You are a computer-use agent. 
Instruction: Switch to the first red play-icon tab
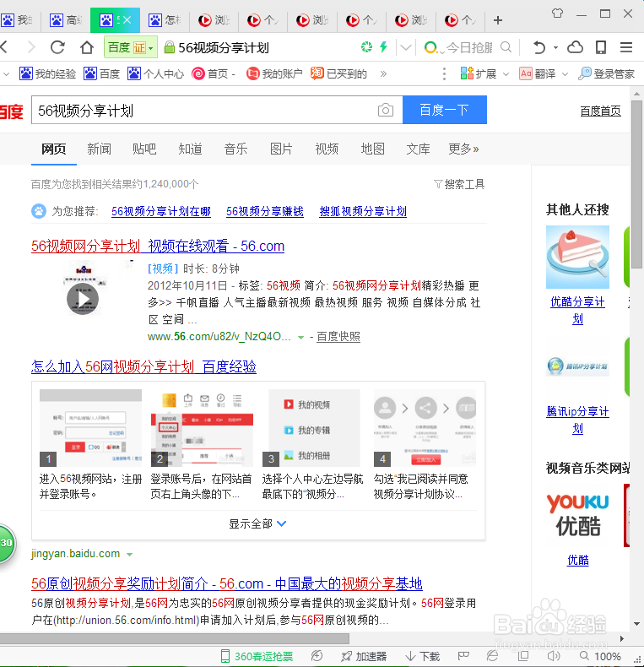[x=214, y=20]
